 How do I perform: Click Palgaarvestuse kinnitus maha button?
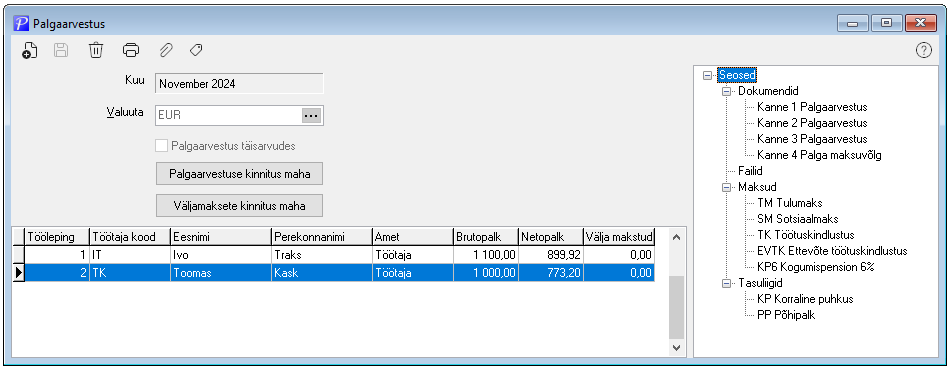point(239,174)
